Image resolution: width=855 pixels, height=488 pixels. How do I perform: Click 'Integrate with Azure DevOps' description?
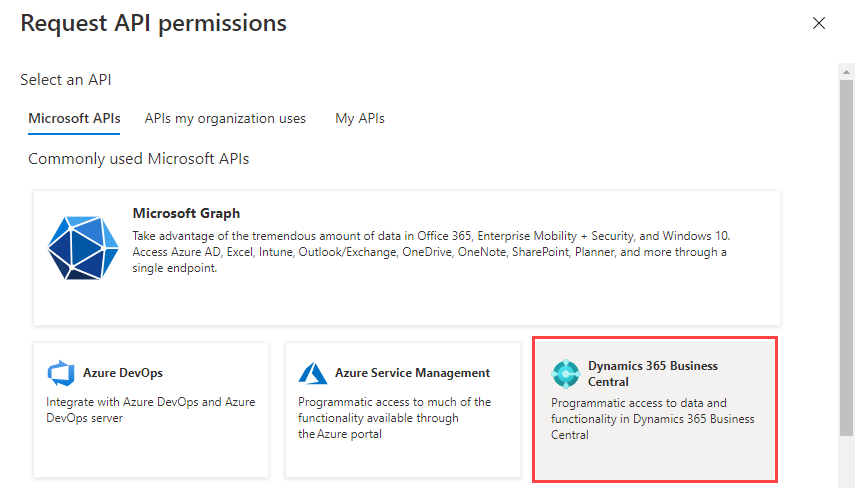[x=150, y=410]
